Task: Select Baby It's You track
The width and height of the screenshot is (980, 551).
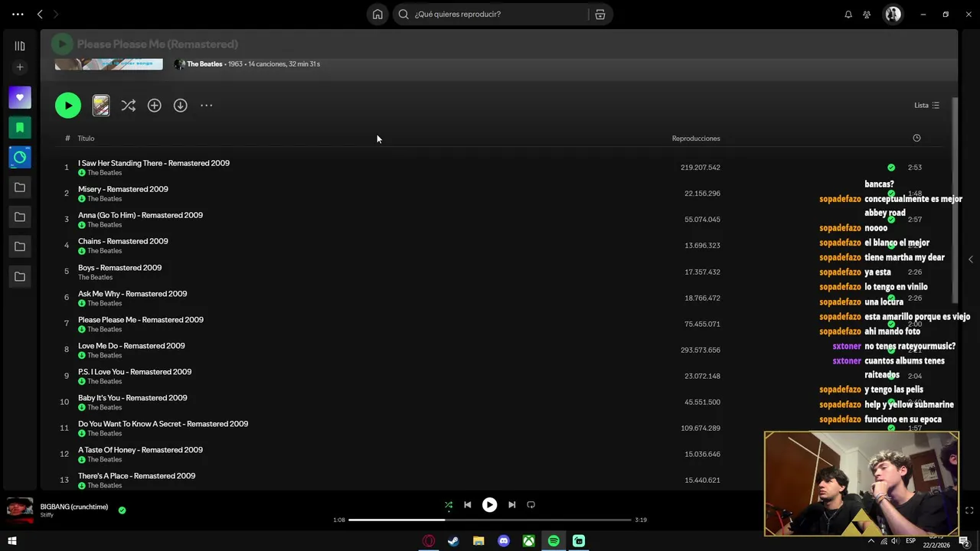Action: (132, 398)
